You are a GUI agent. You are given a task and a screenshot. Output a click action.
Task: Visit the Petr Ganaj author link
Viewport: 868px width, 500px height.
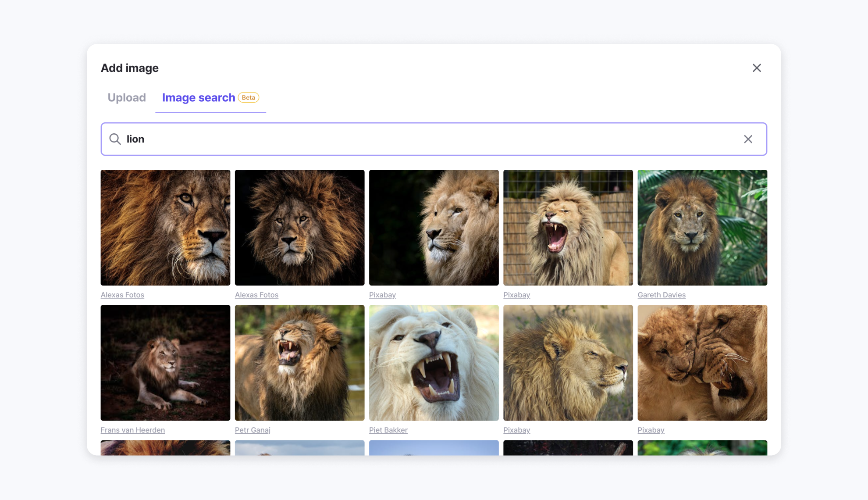[x=253, y=430]
